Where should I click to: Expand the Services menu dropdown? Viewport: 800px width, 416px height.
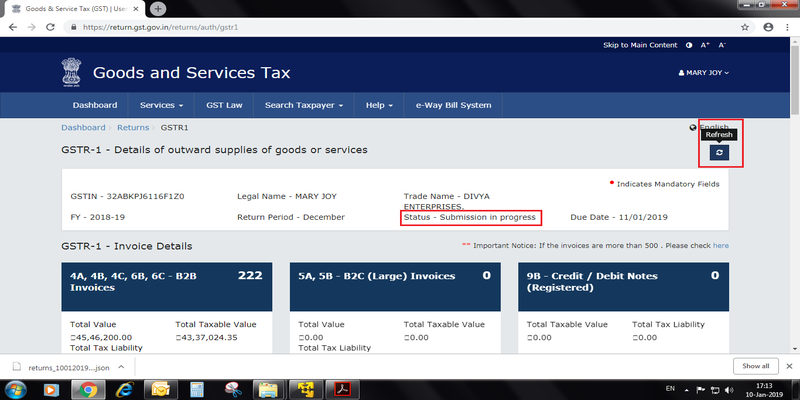(x=161, y=105)
